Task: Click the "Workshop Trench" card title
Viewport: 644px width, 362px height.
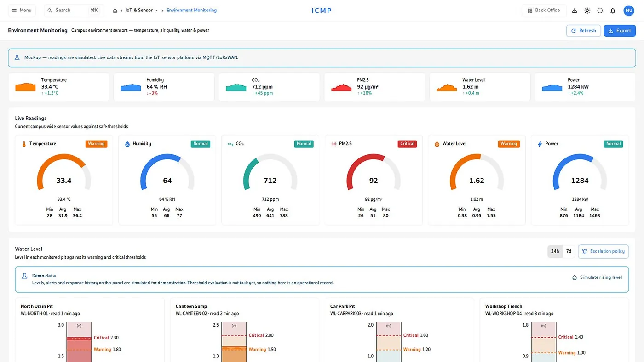Action: point(504,306)
